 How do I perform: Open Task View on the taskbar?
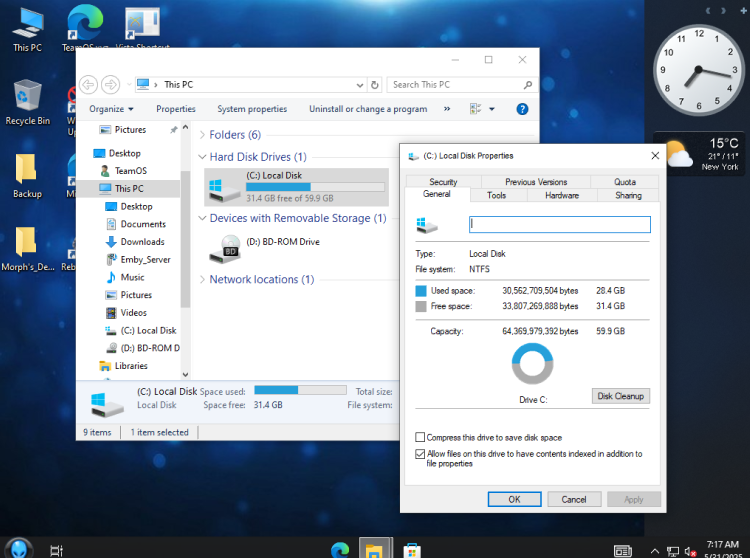pyautogui.click(x=56, y=550)
